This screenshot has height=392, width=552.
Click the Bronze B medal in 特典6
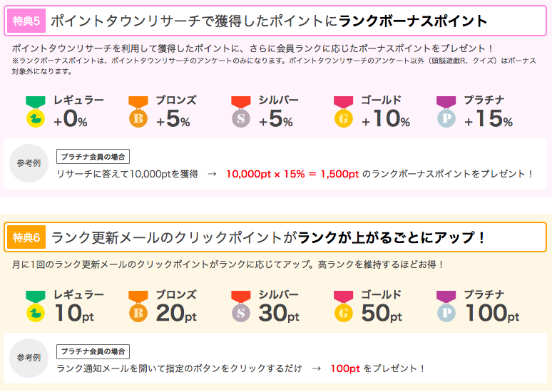(138, 306)
